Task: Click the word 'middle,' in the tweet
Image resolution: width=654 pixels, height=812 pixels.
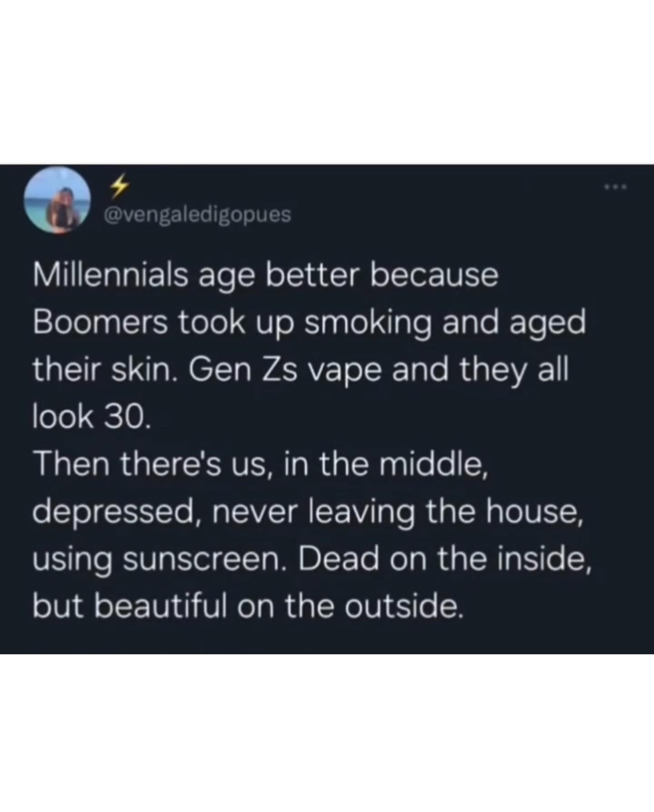Action: tap(433, 465)
